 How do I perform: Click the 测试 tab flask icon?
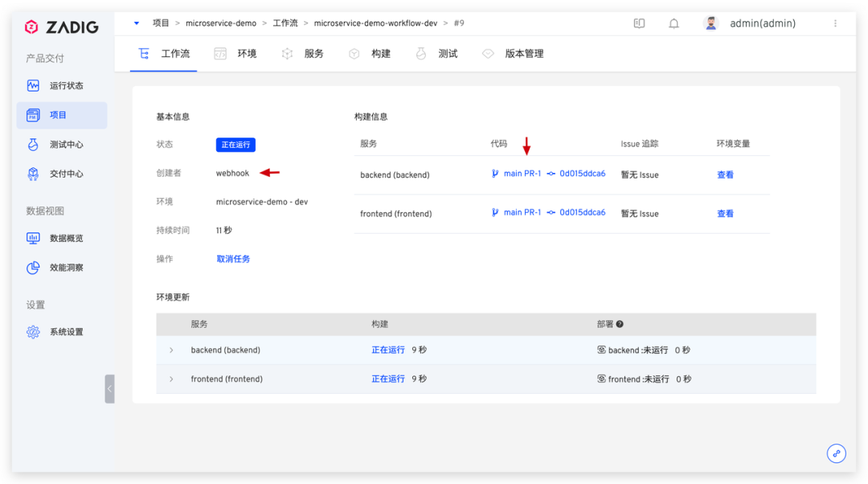click(420, 54)
